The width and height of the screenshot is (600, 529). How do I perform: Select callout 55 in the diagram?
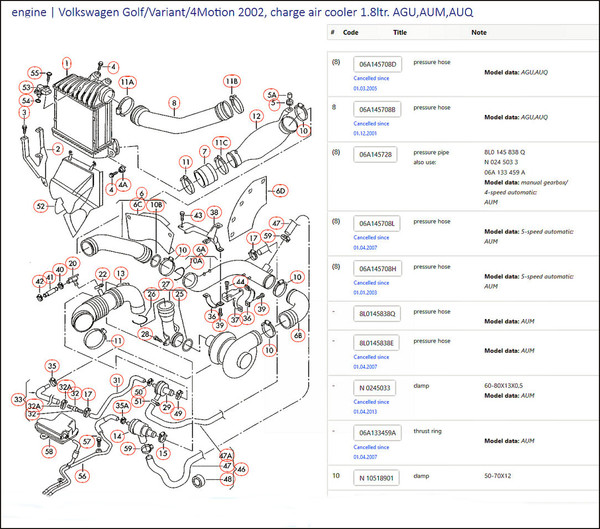click(x=35, y=73)
